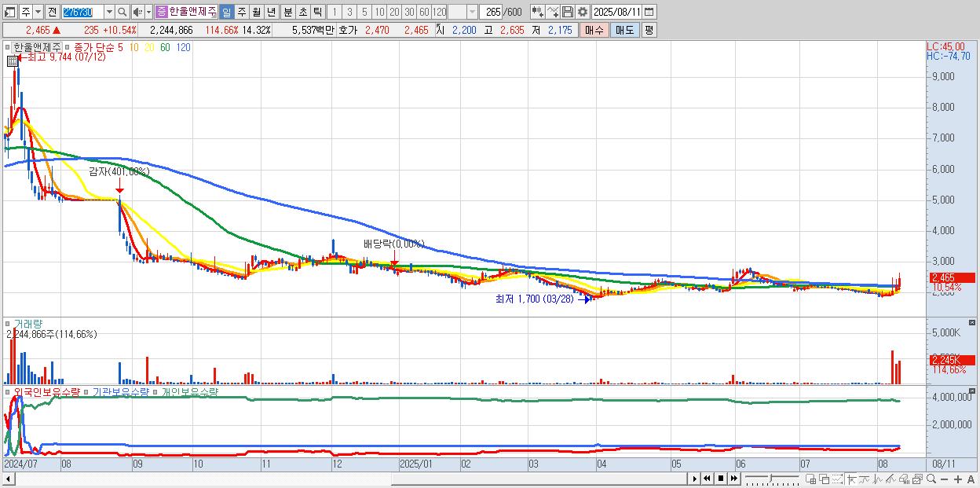This screenshot has width=980, height=488.
Task: Click the fast-forward button in chart scroller
Action: pos(733,479)
